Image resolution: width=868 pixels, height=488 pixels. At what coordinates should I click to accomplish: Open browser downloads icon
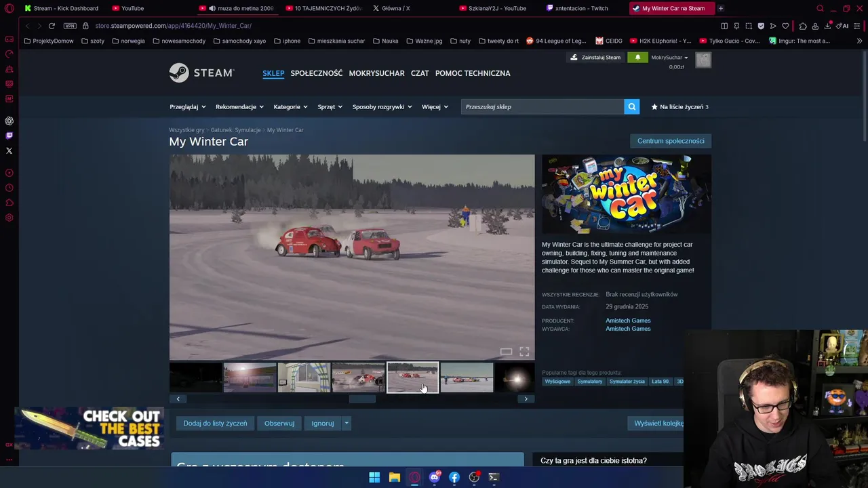(827, 26)
